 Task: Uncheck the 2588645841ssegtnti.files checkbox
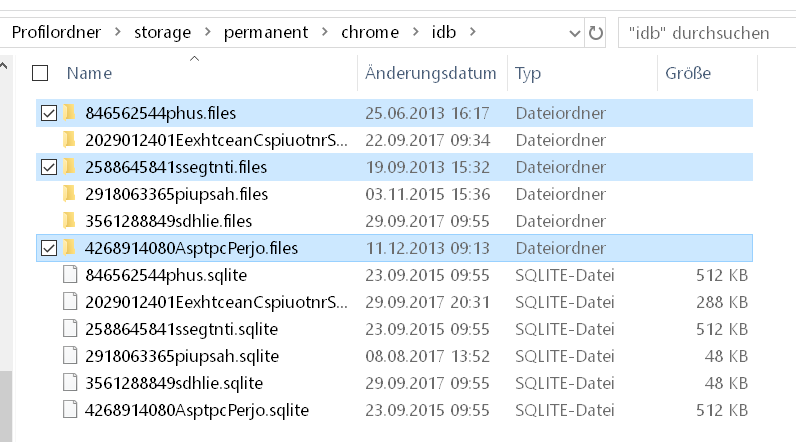click(x=48, y=167)
